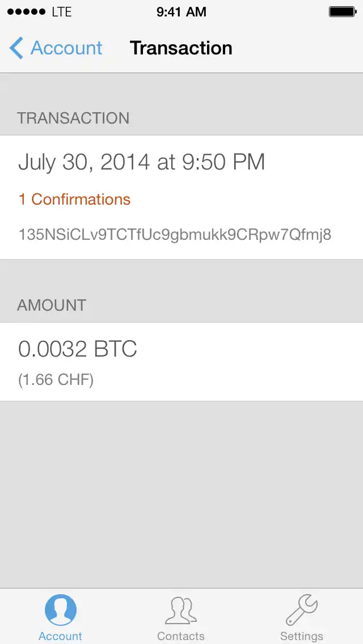Tap the AMOUNT section header
This screenshot has height=644, width=363.
pyautogui.click(x=52, y=305)
